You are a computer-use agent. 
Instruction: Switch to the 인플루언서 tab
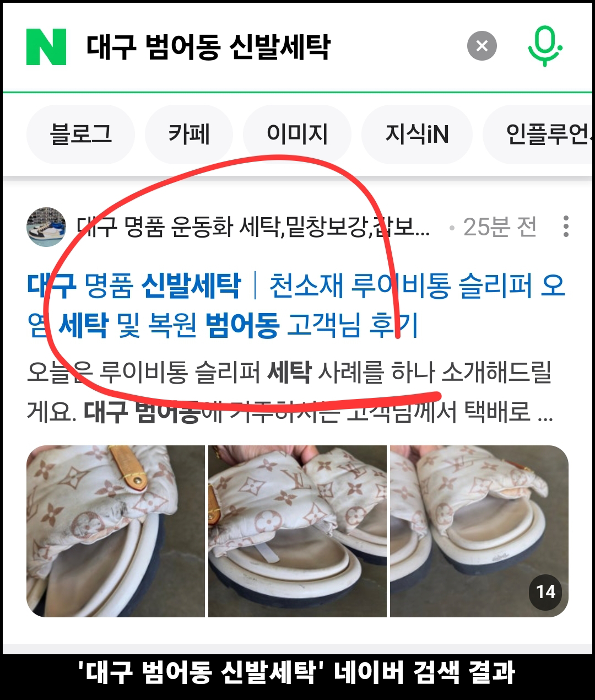click(539, 134)
